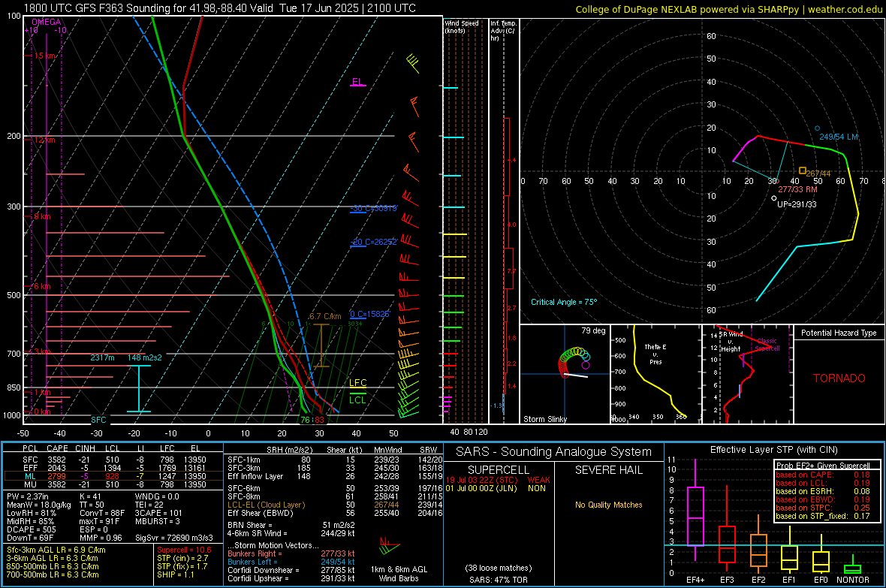This screenshot has height=588, width=886.
Task: Click the based on STPC: 0.25 probability line
Action: pos(823,508)
